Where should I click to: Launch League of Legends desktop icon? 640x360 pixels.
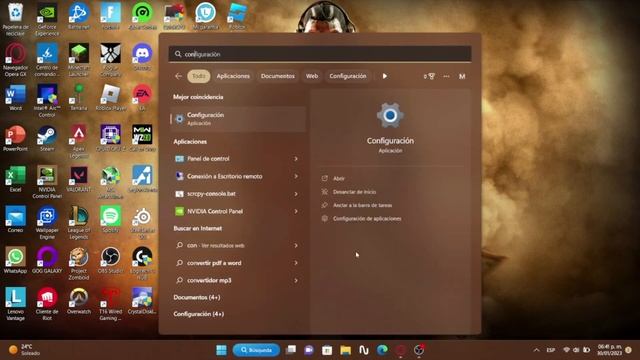tap(78, 222)
